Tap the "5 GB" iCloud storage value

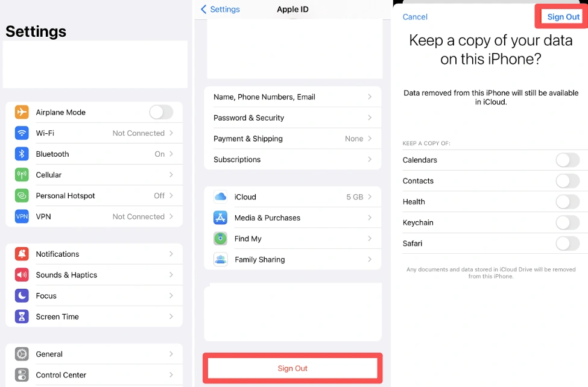point(355,197)
